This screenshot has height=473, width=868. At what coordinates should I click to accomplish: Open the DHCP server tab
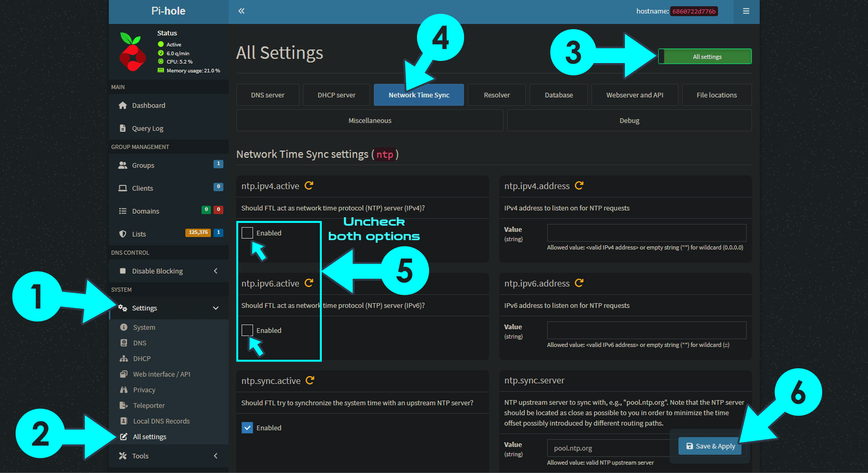click(x=336, y=95)
